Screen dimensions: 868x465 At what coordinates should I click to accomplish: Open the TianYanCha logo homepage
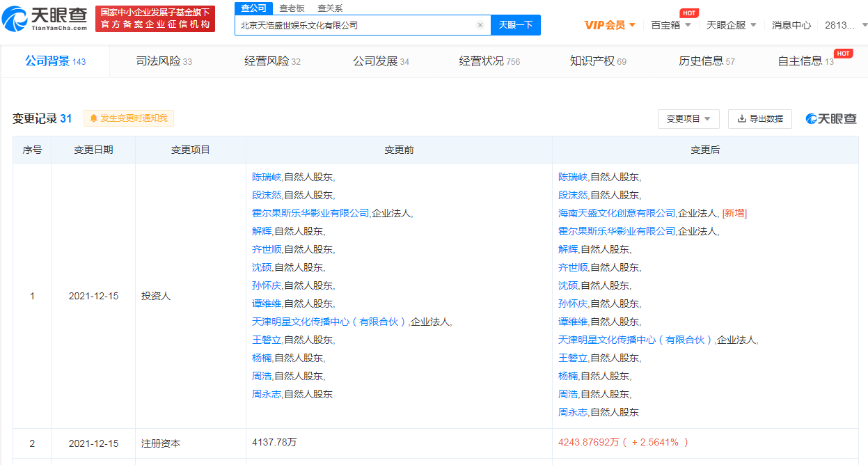pos(45,19)
